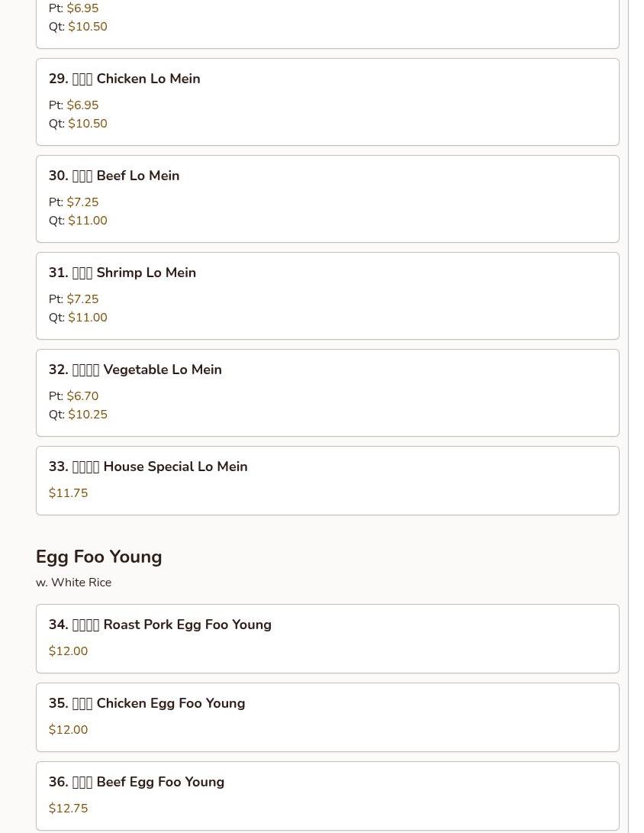Select Vegetable Lo Mein quart price $10.25

(x=88, y=415)
